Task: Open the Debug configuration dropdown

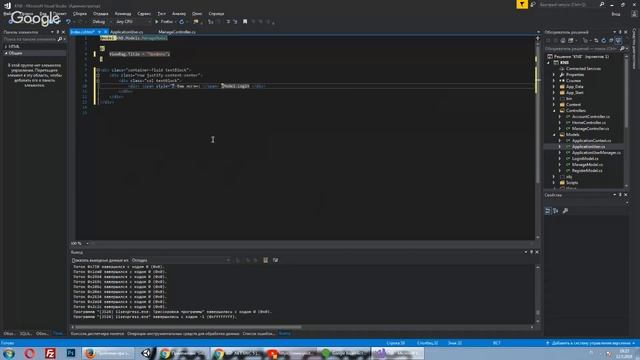Action: 102,22
